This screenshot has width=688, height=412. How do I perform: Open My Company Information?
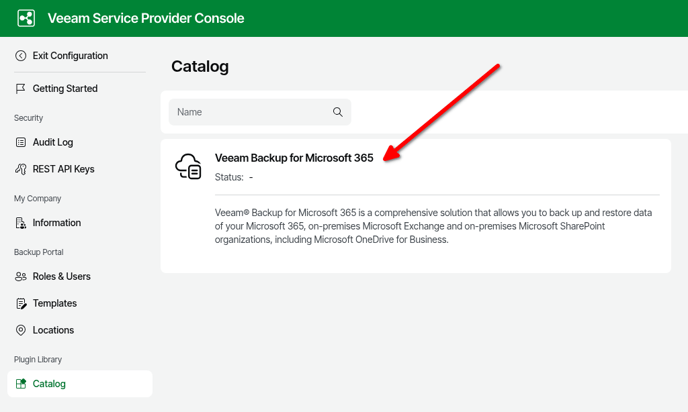(56, 223)
